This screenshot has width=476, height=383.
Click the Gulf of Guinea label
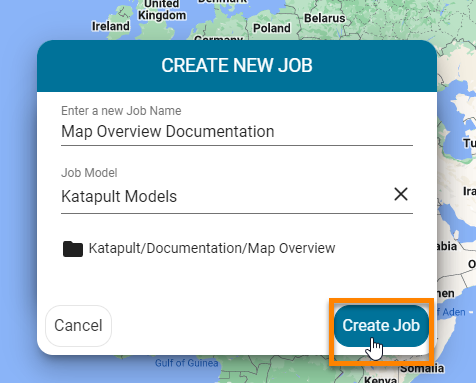[x=187, y=363]
